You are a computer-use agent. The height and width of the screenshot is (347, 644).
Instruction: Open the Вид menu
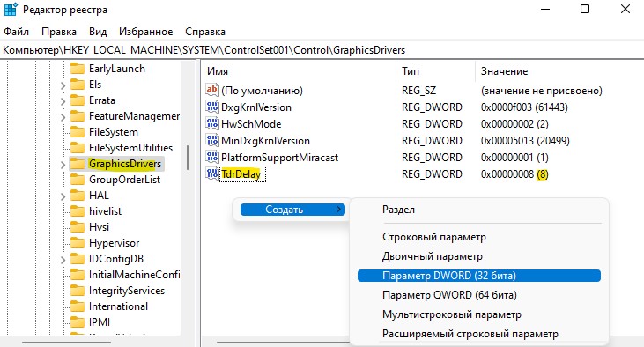coord(98,32)
